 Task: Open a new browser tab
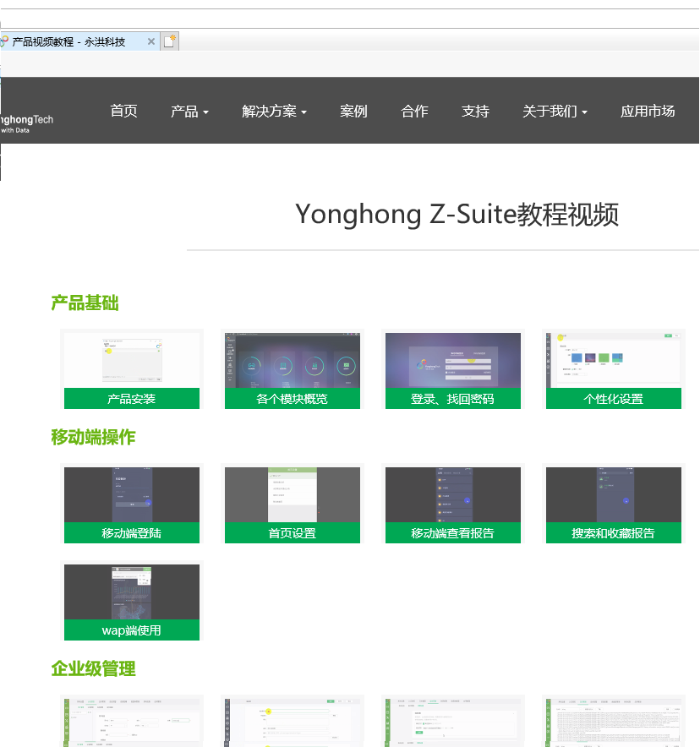pos(170,41)
